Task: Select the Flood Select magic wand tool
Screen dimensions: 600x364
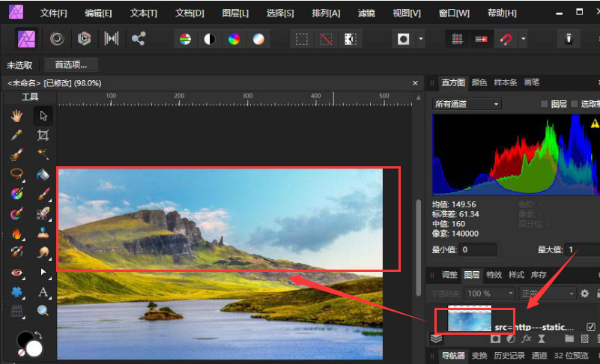Action: coord(43,154)
